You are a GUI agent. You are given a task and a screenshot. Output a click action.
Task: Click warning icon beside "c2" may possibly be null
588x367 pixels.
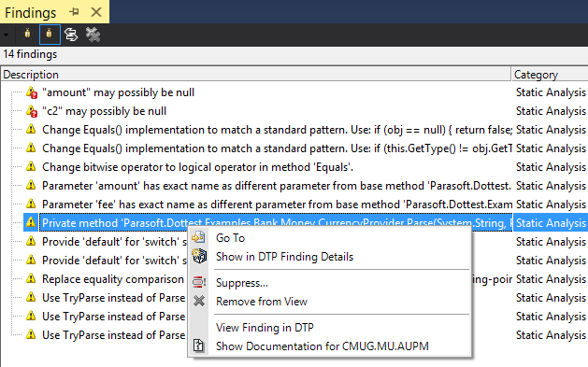click(x=32, y=111)
